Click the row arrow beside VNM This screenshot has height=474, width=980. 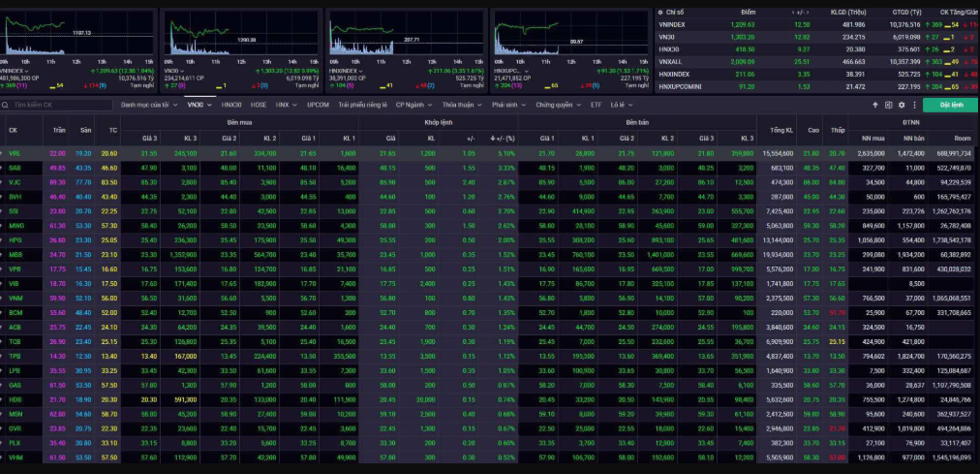(2, 299)
